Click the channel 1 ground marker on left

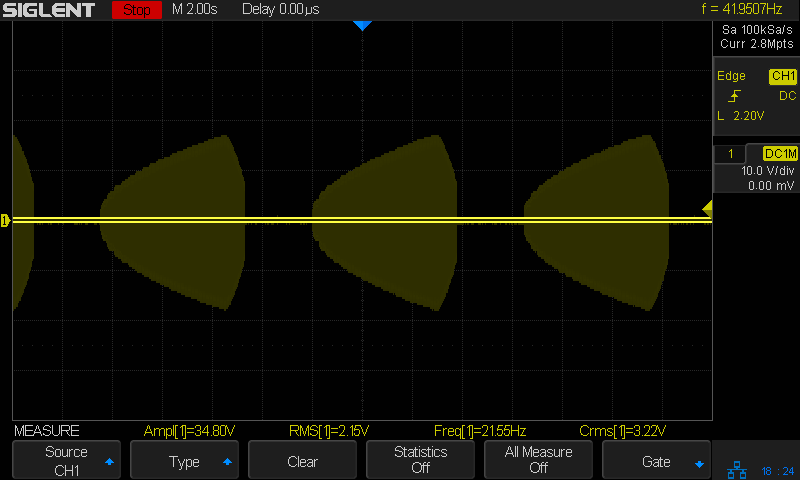pyautogui.click(x=5, y=220)
